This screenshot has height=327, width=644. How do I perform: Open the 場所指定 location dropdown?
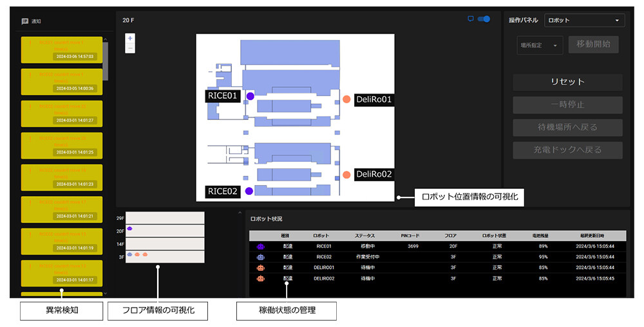(x=539, y=45)
